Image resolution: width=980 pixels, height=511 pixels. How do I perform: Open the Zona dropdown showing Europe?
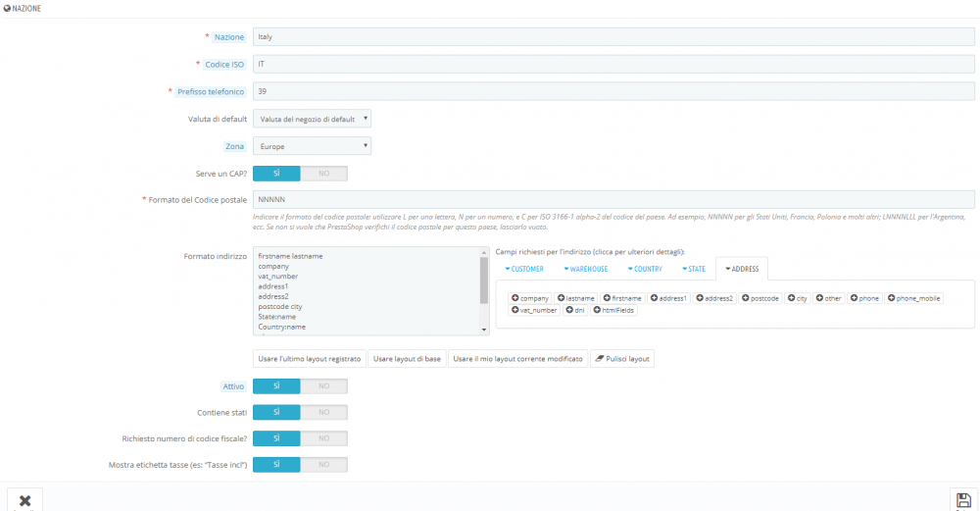312,146
